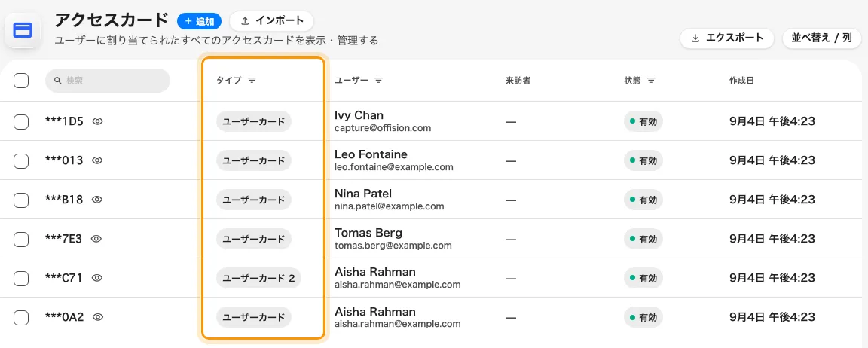The width and height of the screenshot is (868, 348).
Task: Click ユーザーカード badge in ***0A2 row
Action: click(253, 318)
